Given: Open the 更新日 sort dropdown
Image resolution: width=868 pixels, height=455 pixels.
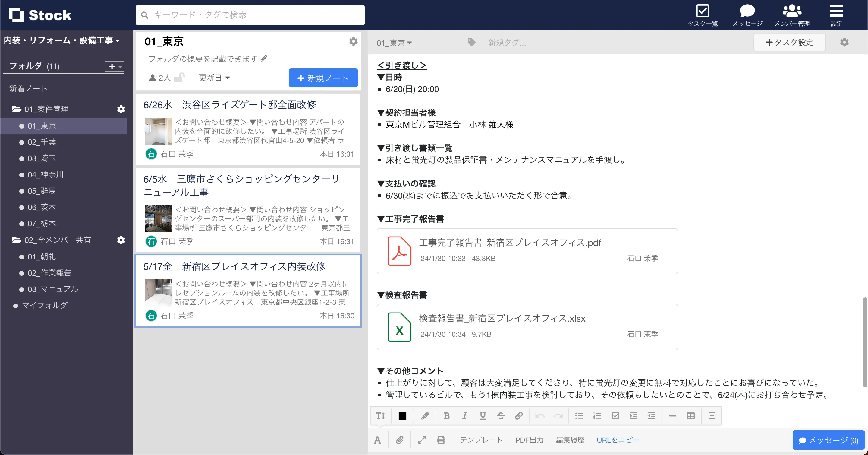Looking at the screenshot, I should pos(214,78).
